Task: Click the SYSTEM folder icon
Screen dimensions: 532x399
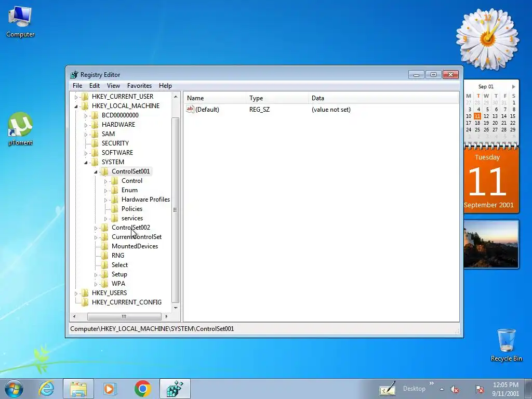Action: 95,162
